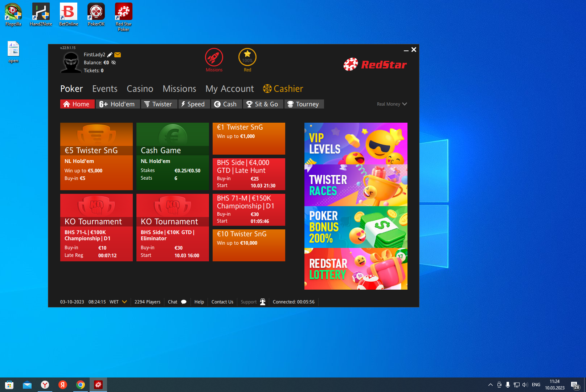Open Google Chrome in the taskbar
The height and width of the screenshot is (392, 586).
pos(81,385)
